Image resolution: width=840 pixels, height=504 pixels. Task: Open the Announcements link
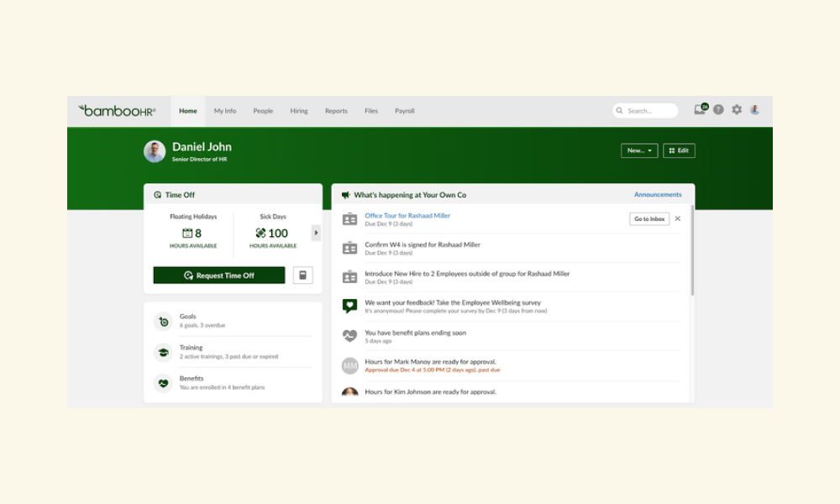tap(658, 194)
